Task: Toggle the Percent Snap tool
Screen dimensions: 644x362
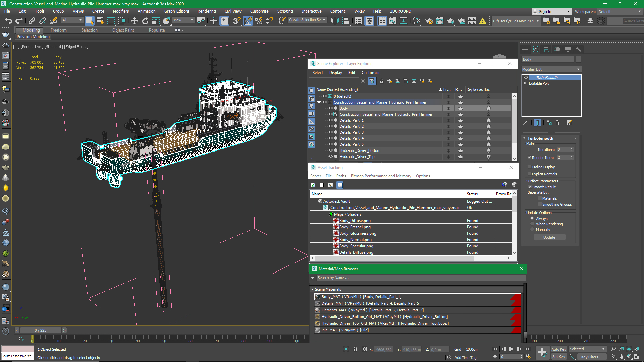Action: (259, 21)
